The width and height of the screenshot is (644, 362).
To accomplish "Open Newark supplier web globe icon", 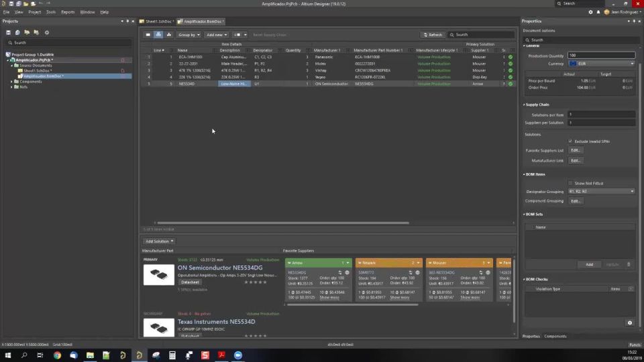I will point(418,273).
